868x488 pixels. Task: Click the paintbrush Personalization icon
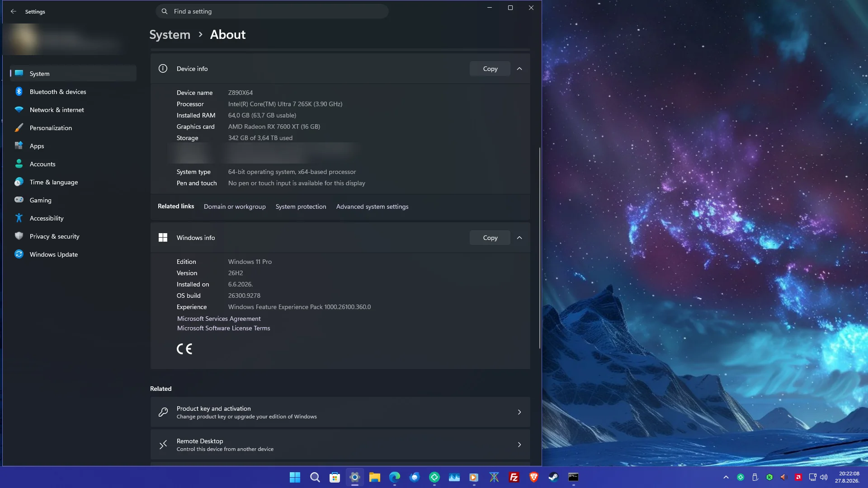19,128
